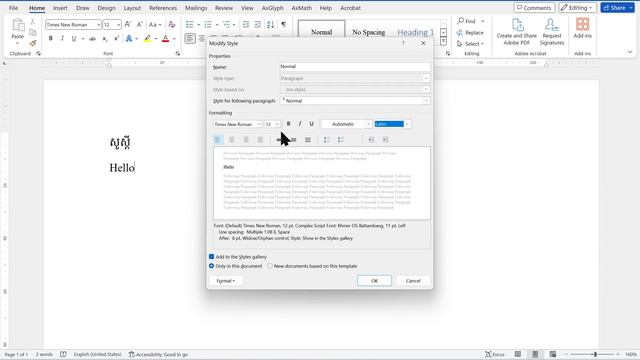Click the Bullets list icon
640x360 pixels.
[190, 24]
